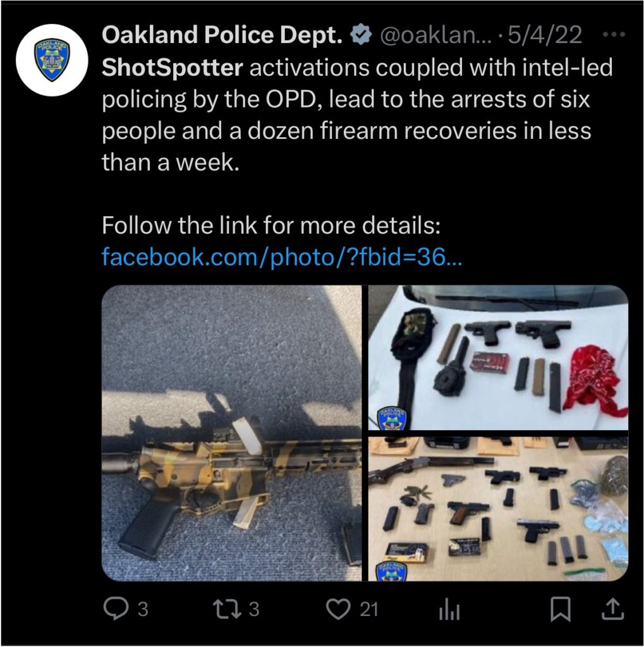Click the Oakland Police Dept. display name
644x647 pixels.
pyautogui.click(x=222, y=35)
